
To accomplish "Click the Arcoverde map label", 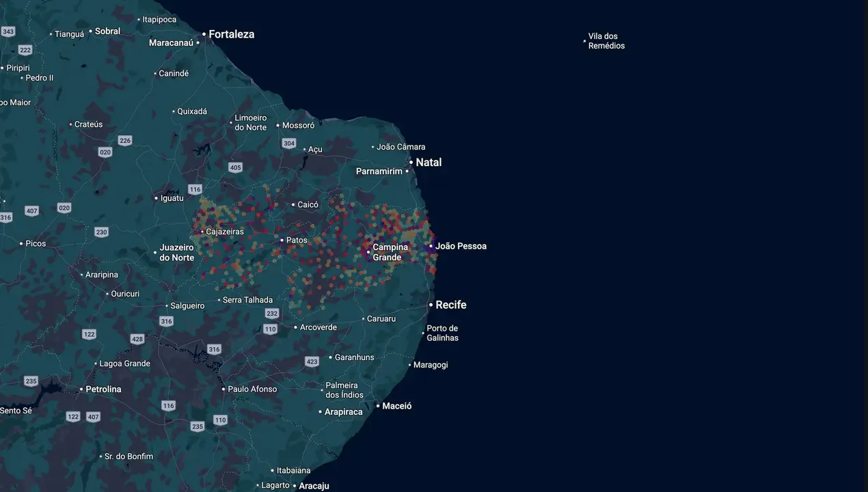I will click(x=318, y=327).
